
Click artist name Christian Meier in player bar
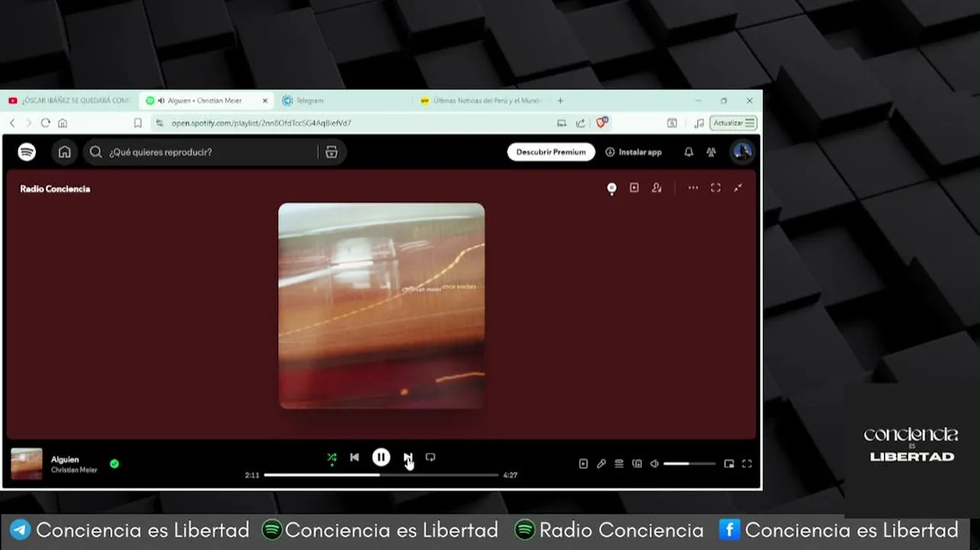pos(74,470)
